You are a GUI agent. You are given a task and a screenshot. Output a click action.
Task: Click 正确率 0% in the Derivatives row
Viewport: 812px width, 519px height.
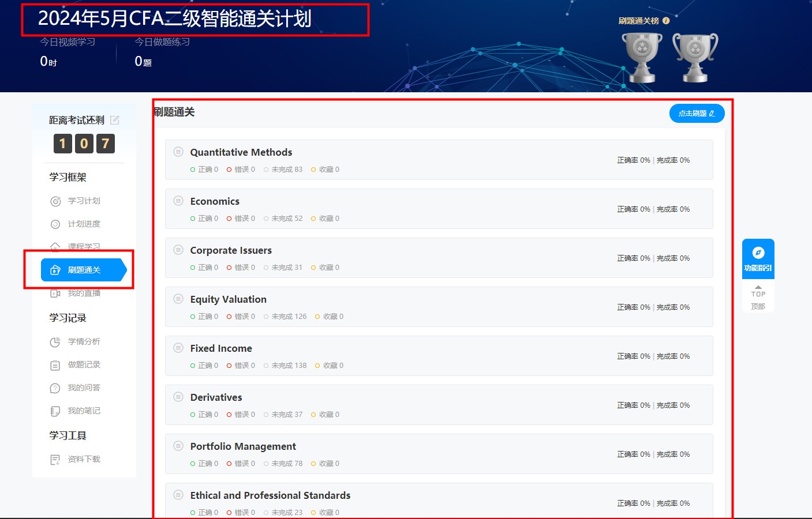[634, 405]
